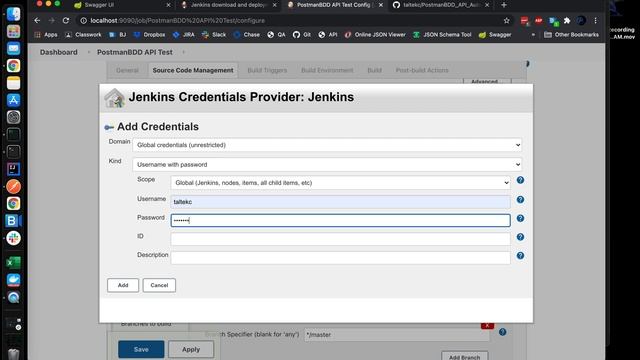Click the Add Branch button
The image size is (640, 360).
(x=464, y=356)
